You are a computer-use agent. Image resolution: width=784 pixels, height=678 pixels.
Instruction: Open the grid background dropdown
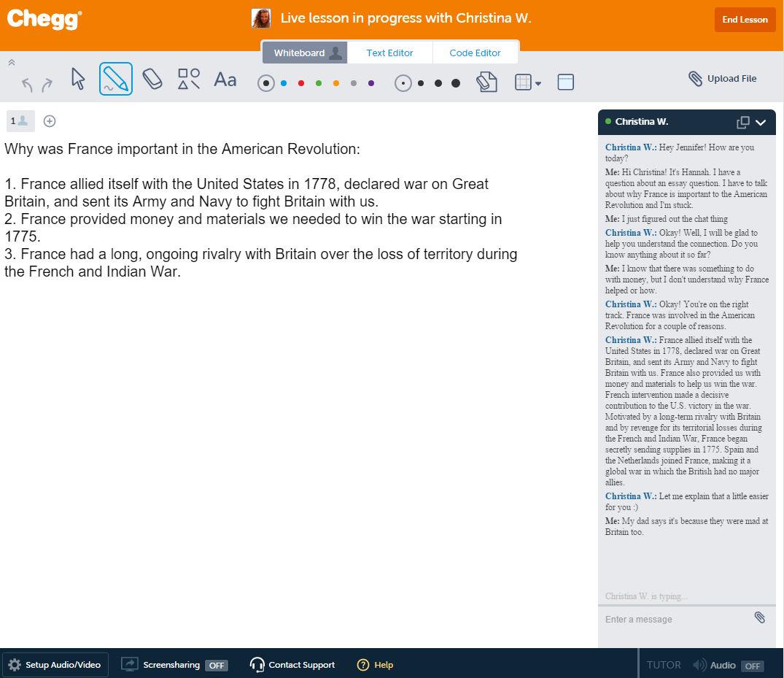pyautogui.click(x=528, y=83)
